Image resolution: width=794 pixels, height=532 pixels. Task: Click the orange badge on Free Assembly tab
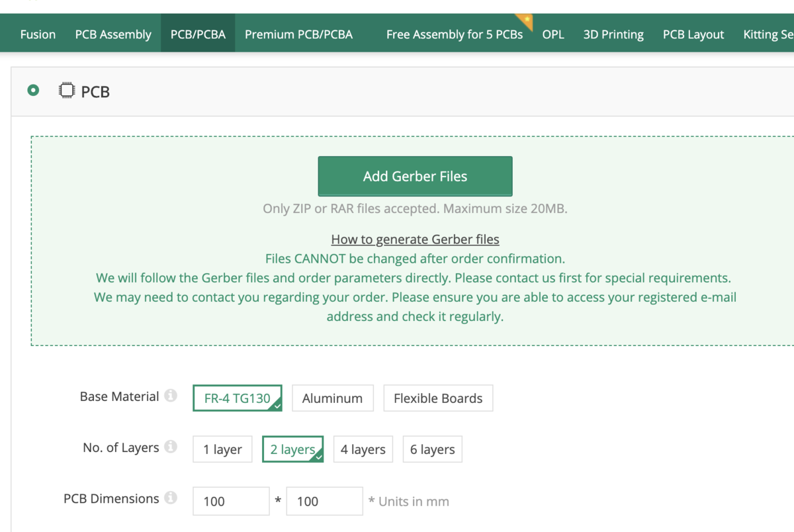coord(525,21)
